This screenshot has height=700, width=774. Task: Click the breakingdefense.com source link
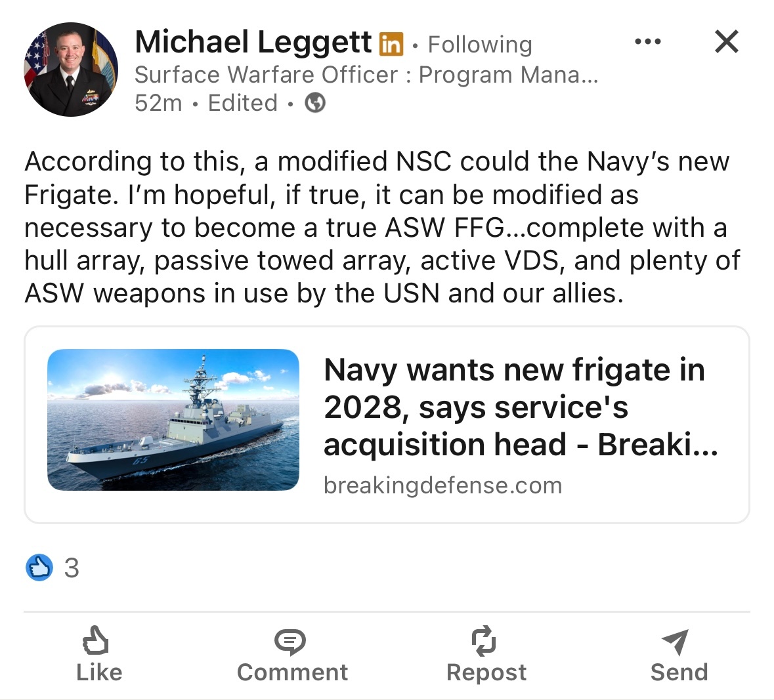pos(443,485)
